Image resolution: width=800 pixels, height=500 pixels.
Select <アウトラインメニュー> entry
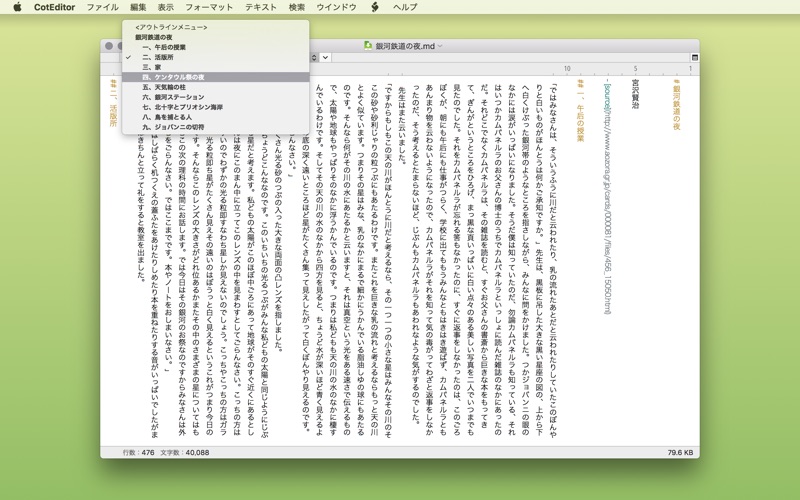(x=215, y=27)
